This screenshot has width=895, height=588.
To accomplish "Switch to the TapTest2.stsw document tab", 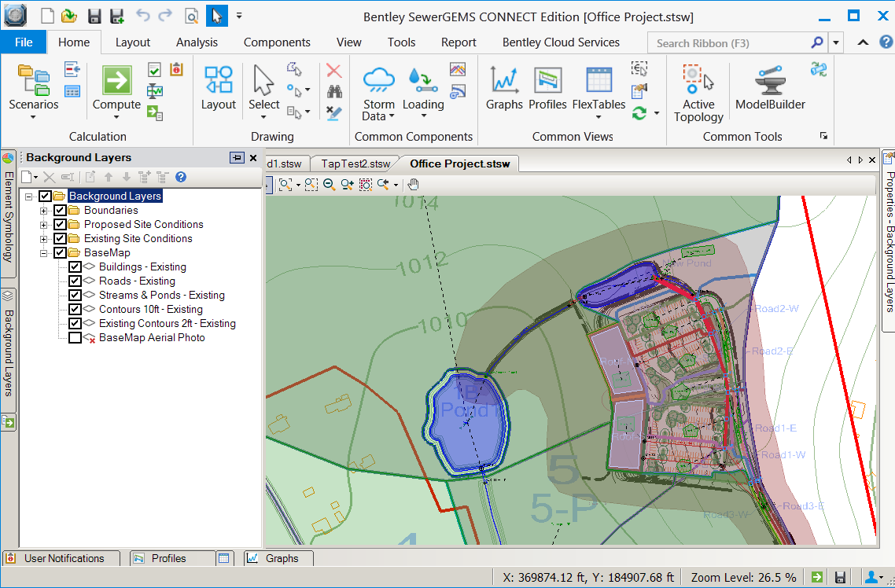I will (x=355, y=164).
